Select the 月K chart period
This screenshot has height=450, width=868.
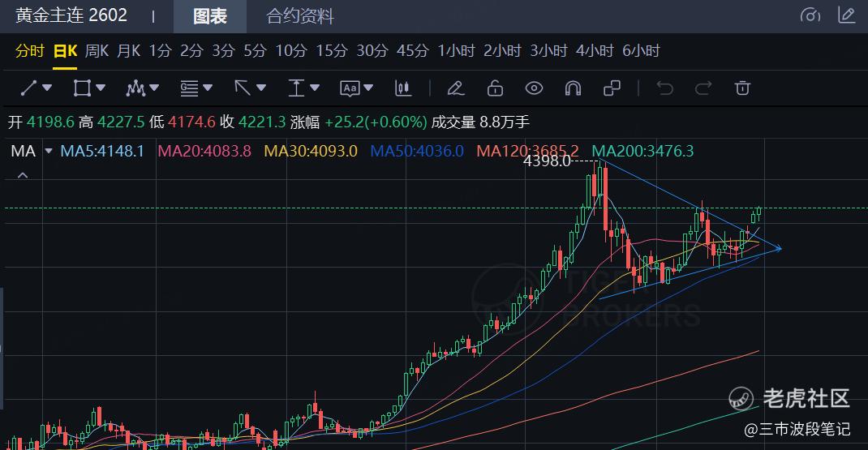pos(128,51)
